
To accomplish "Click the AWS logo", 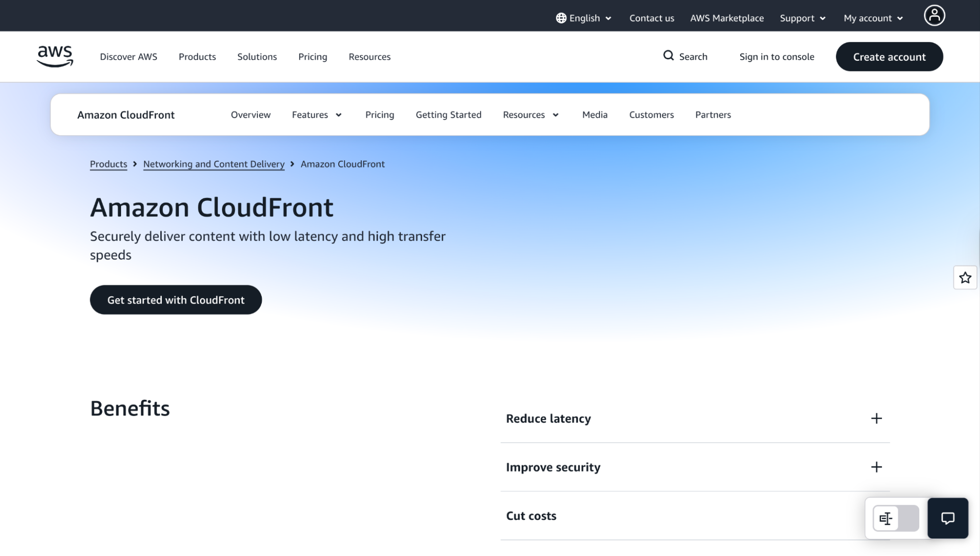I will pos(55,56).
